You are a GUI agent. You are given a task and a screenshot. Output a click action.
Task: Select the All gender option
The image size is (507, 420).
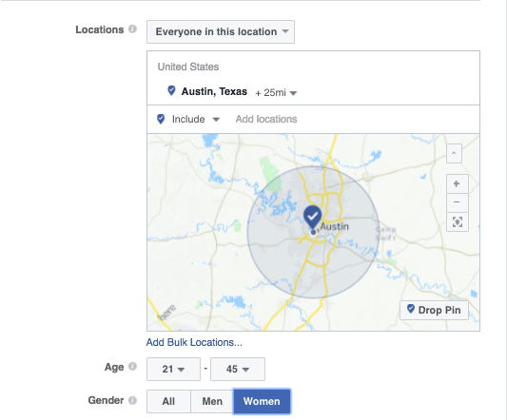point(168,401)
